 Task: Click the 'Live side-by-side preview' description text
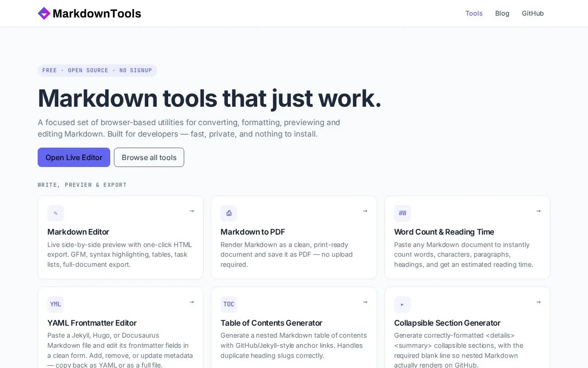tap(120, 254)
